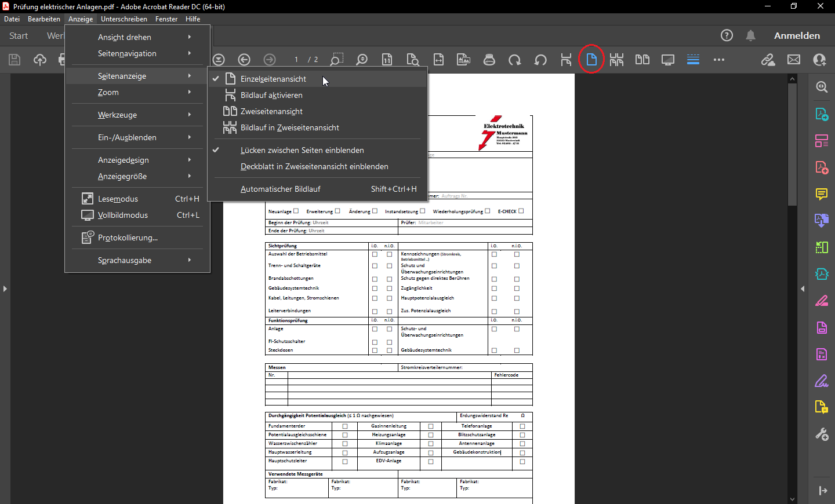Open the help question mark icon

(727, 35)
